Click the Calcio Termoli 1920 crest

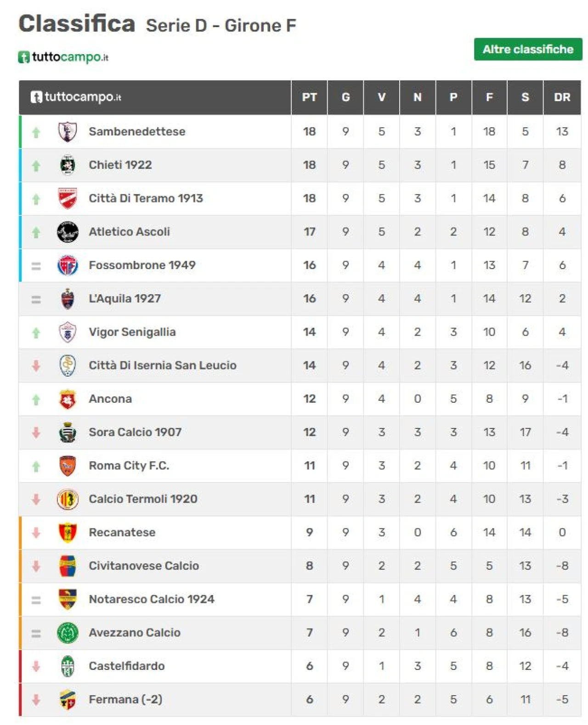pyautogui.click(x=68, y=499)
